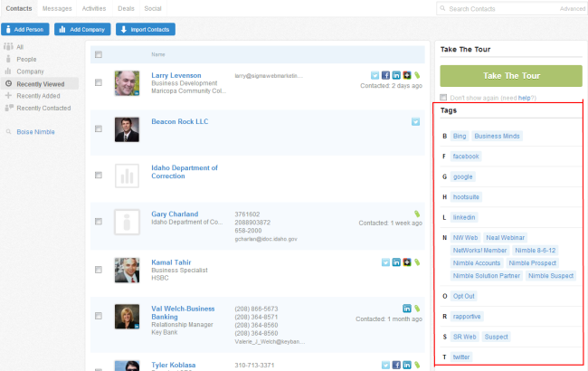This screenshot has width=588, height=371.
Task: Select the rapportive tag
Action: [x=467, y=316]
